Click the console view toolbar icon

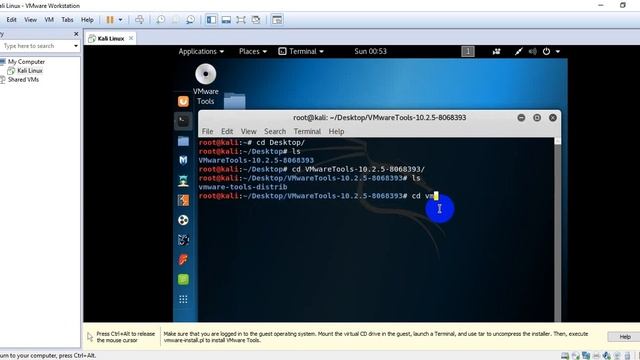[277, 20]
